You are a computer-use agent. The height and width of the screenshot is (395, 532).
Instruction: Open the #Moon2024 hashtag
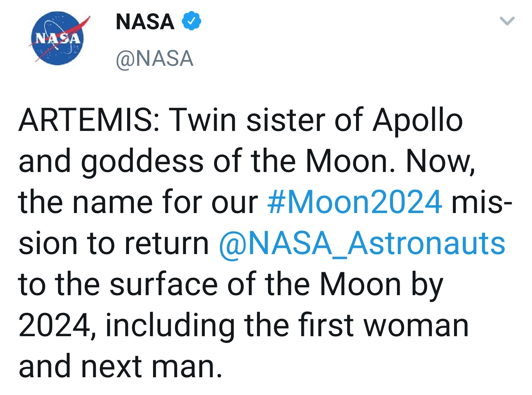click(x=355, y=202)
